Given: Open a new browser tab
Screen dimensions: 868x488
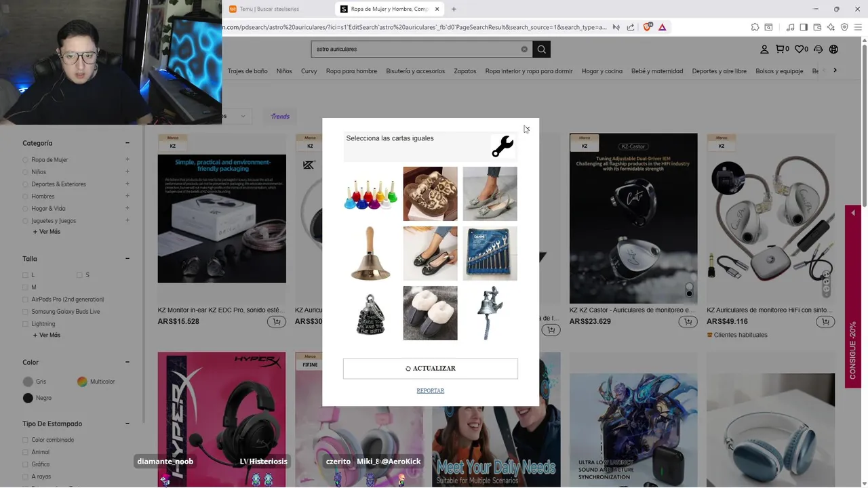Looking at the screenshot, I should pos(454,9).
